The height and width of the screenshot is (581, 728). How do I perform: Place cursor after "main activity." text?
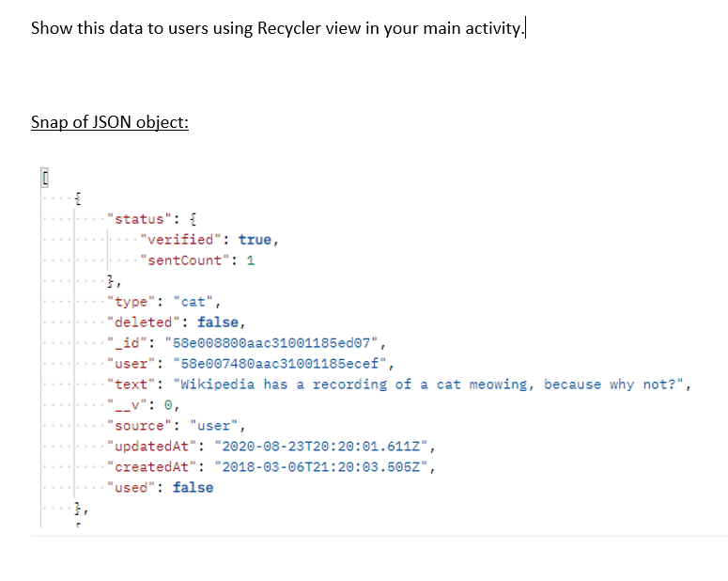click(525, 28)
